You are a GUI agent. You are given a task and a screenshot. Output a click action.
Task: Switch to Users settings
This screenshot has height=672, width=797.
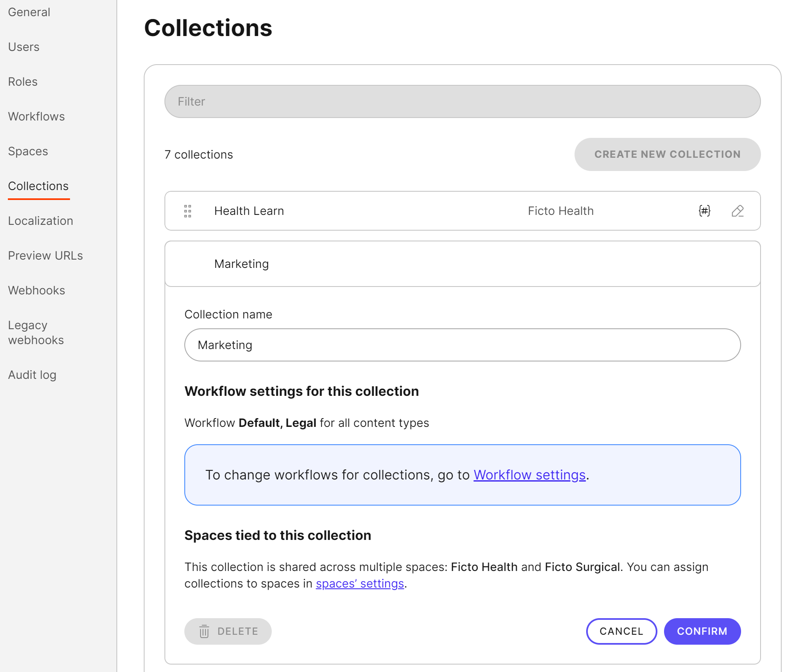(24, 47)
